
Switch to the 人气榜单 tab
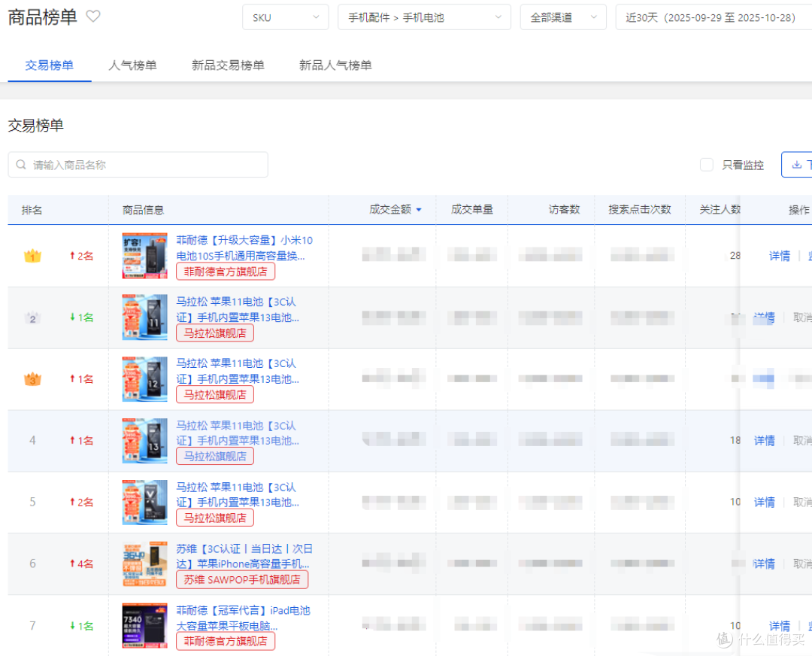[x=132, y=65]
